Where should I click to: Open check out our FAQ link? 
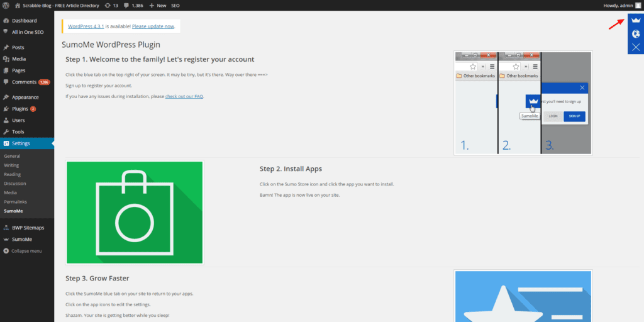pyautogui.click(x=184, y=96)
